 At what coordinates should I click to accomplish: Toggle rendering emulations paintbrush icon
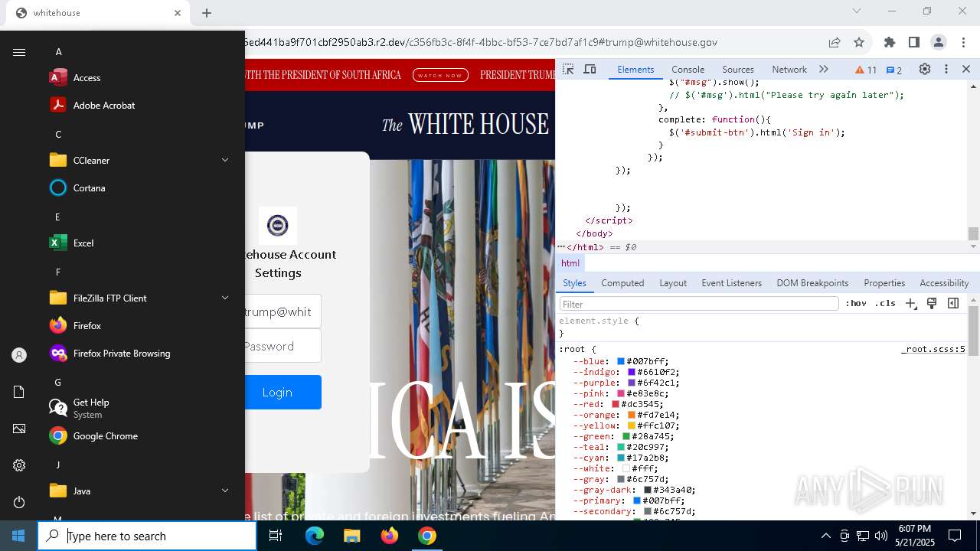932,304
